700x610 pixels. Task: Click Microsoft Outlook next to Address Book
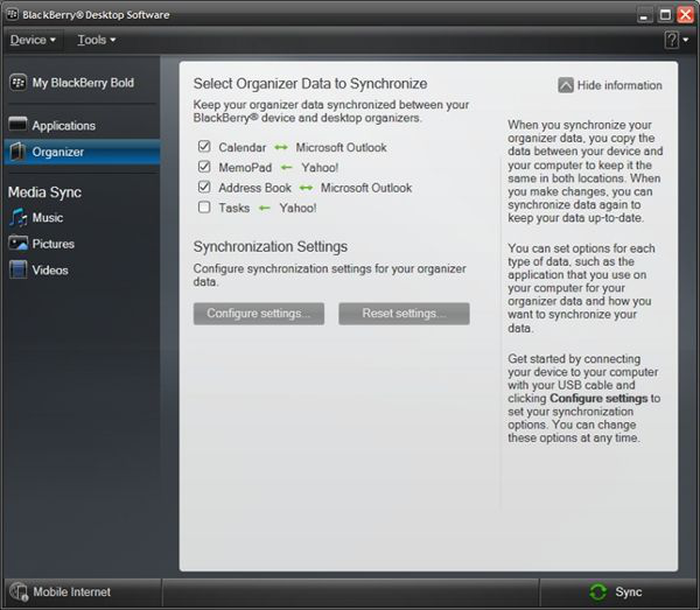(x=366, y=188)
